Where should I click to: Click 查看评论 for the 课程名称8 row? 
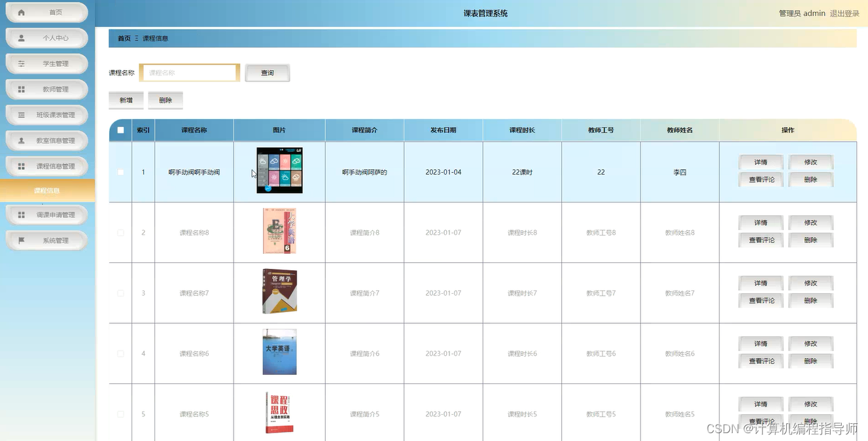761,240
